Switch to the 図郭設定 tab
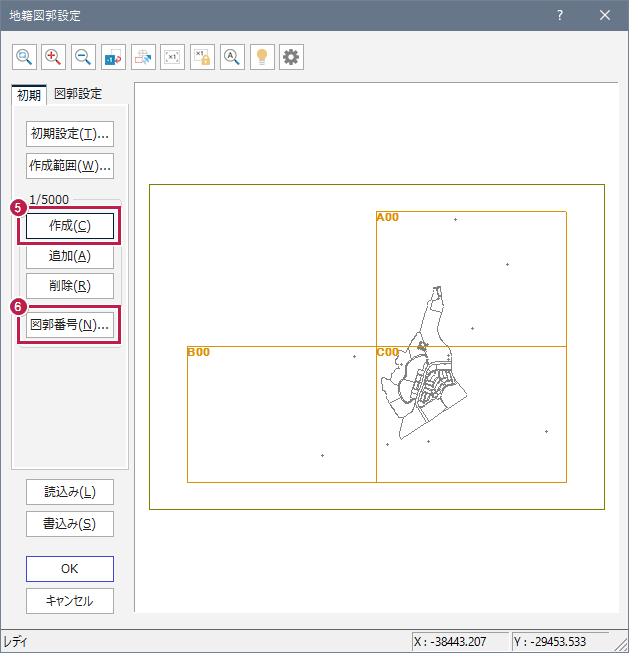This screenshot has width=629, height=653. (x=78, y=94)
